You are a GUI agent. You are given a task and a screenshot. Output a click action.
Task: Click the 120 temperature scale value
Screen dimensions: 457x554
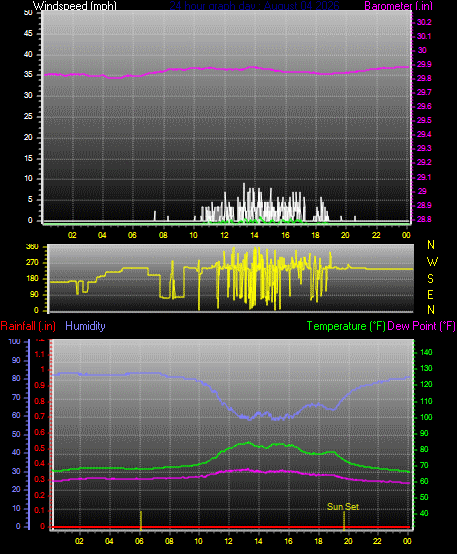click(426, 384)
